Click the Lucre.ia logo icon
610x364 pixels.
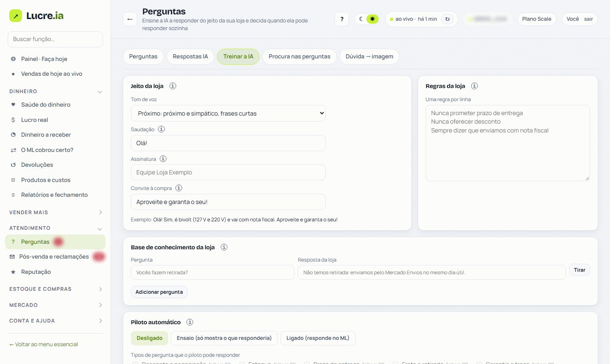pos(16,16)
